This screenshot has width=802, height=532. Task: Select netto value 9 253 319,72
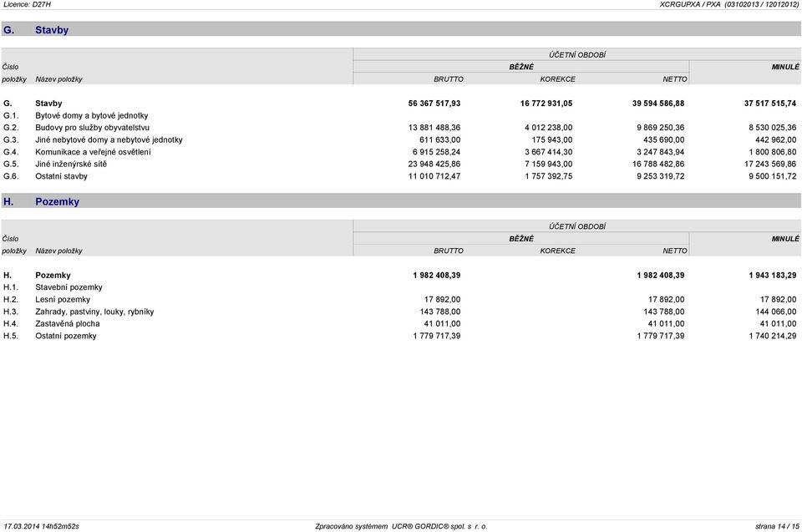pyautogui.click(x=660, y=176)
